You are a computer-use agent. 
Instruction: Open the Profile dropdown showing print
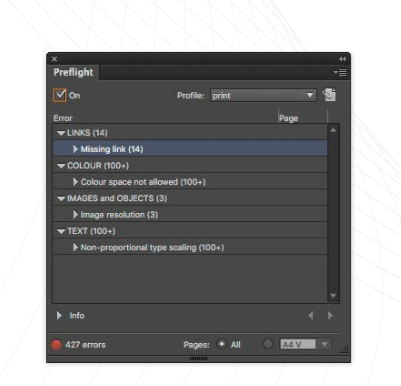coord(263,96)
